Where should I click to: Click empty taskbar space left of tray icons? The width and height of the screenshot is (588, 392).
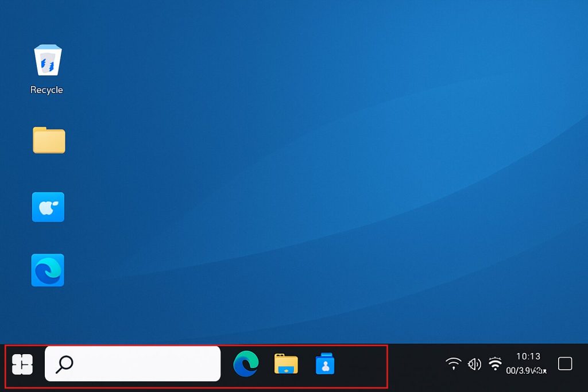413,367
